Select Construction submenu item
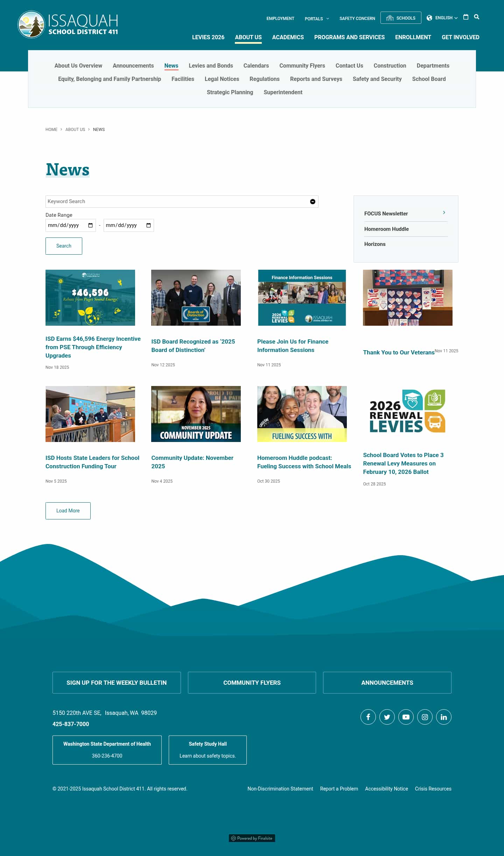The width and height of the screenshot is (504, 856). [390, 66]
